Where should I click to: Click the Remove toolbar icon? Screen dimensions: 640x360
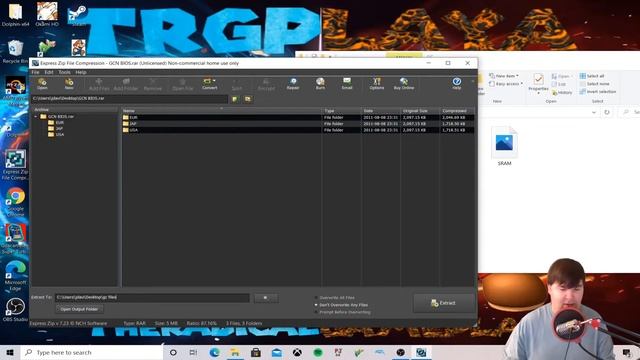(x=153, y=84)
